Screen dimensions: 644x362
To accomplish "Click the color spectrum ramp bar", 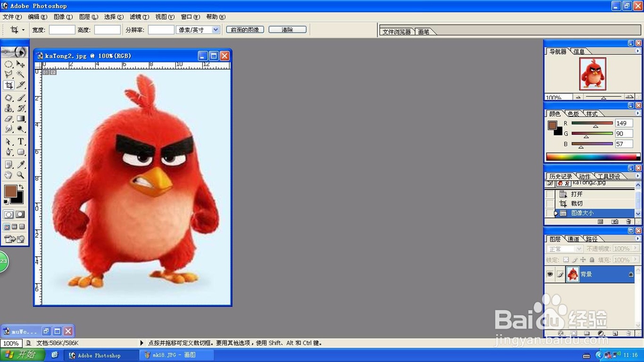I will coord(592,157).
